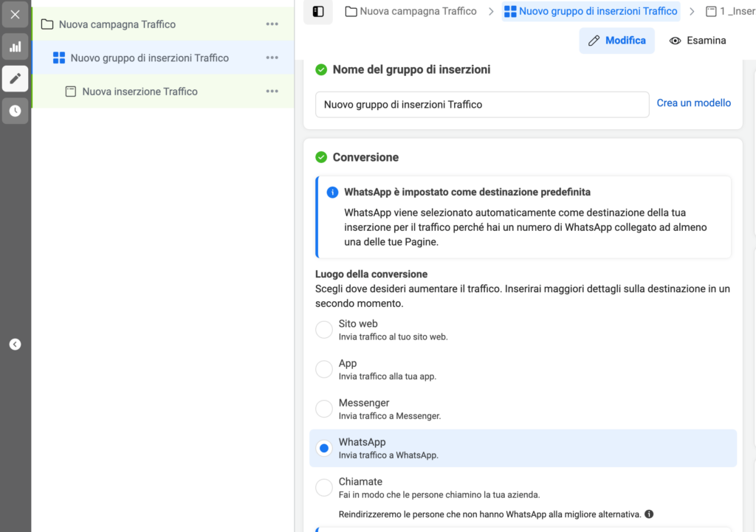Viewport: 756px width, 532px height.
Task: Click the blue info icon in the WhatsApp notice
Action: [332, 193]
